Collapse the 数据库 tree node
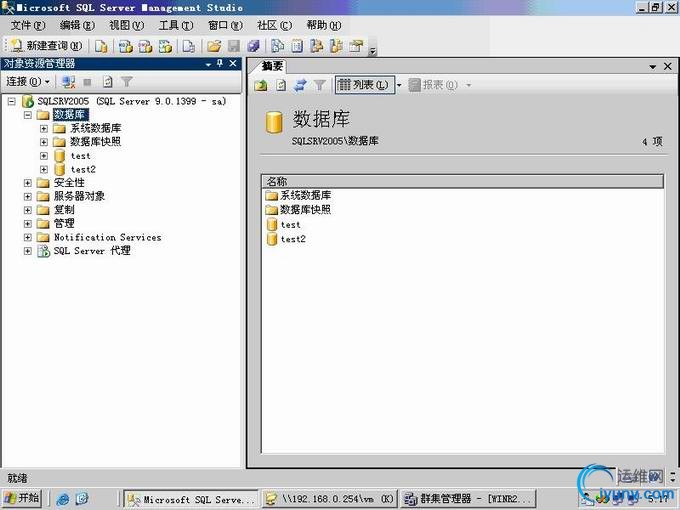 coord(28,115)
